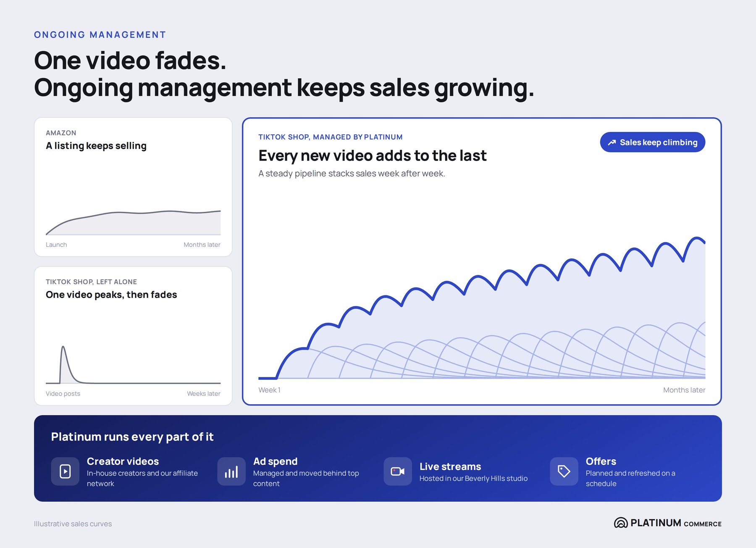The height and width of the screenshot is (548, 756).
Task: Click the Platinum Commerce logo mark
Action: tap(621, 523)
